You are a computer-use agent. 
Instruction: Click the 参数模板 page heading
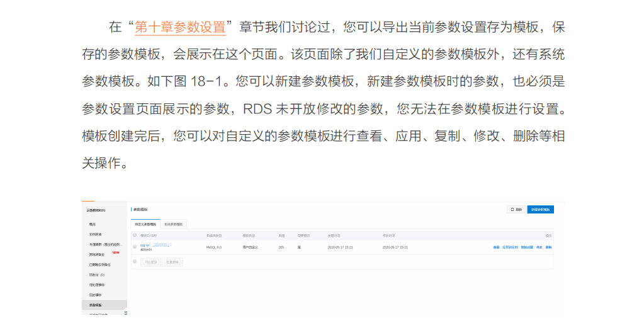(x=140, y=210)
